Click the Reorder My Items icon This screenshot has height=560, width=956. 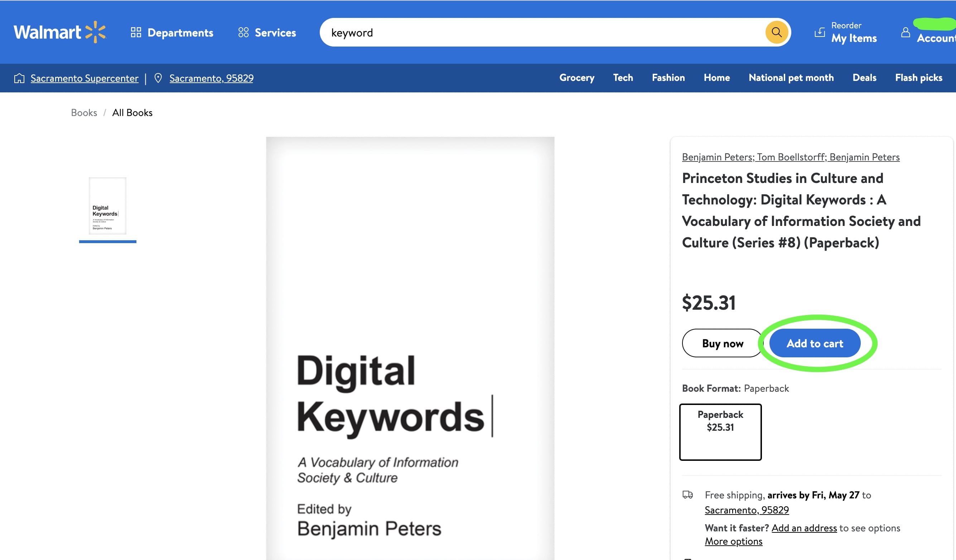pyautogui.click(x=820, y=32)
